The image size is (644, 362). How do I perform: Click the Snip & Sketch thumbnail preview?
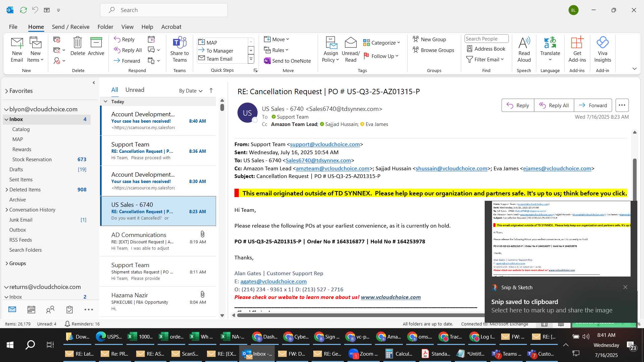561,239
